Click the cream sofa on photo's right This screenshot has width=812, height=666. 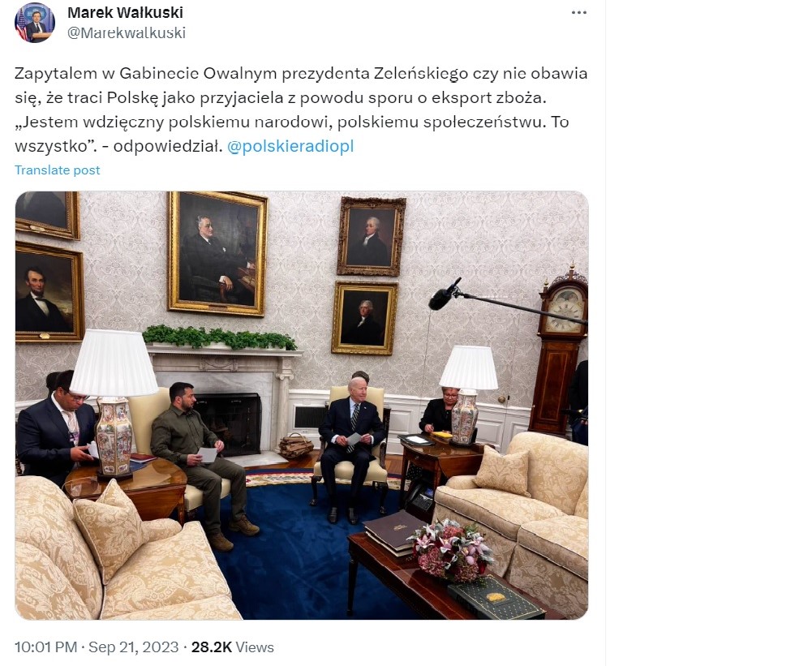click(x=513, y=518)
